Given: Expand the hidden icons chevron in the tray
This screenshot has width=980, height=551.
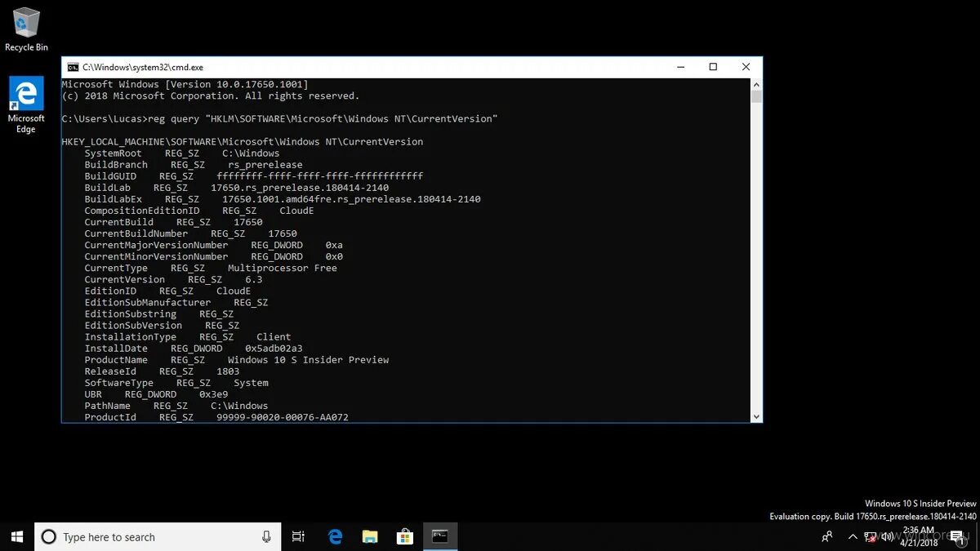Looking at the screenshot, I should tap(852, 536).
